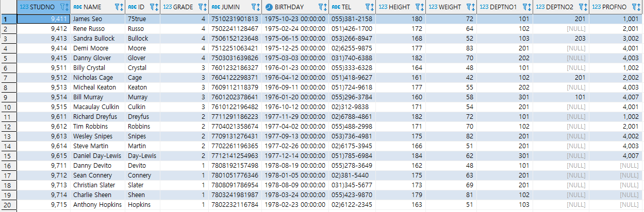Sort by PROFNO using its sort arrows

[x=639, y=7]
